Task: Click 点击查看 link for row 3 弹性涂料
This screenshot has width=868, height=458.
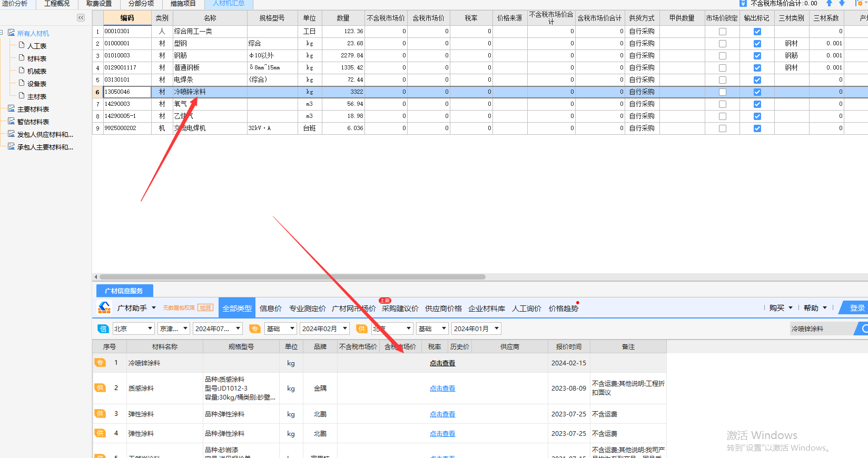Action: point(442,414)
